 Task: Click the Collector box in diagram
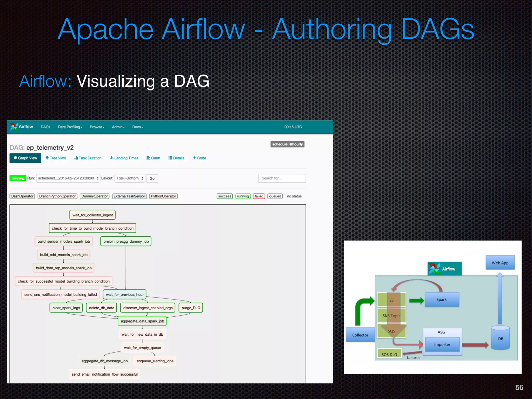pos(360,335)
